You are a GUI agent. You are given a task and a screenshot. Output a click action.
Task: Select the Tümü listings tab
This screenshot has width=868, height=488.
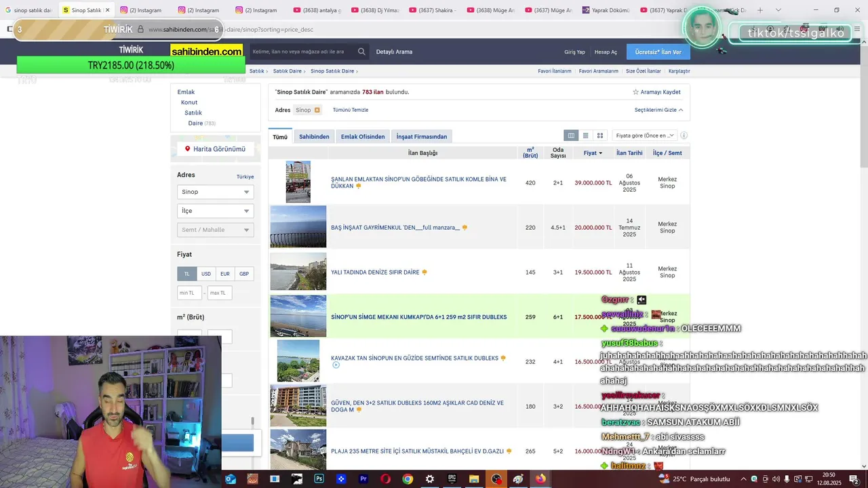pyautogui.click(x=280, y=136)
